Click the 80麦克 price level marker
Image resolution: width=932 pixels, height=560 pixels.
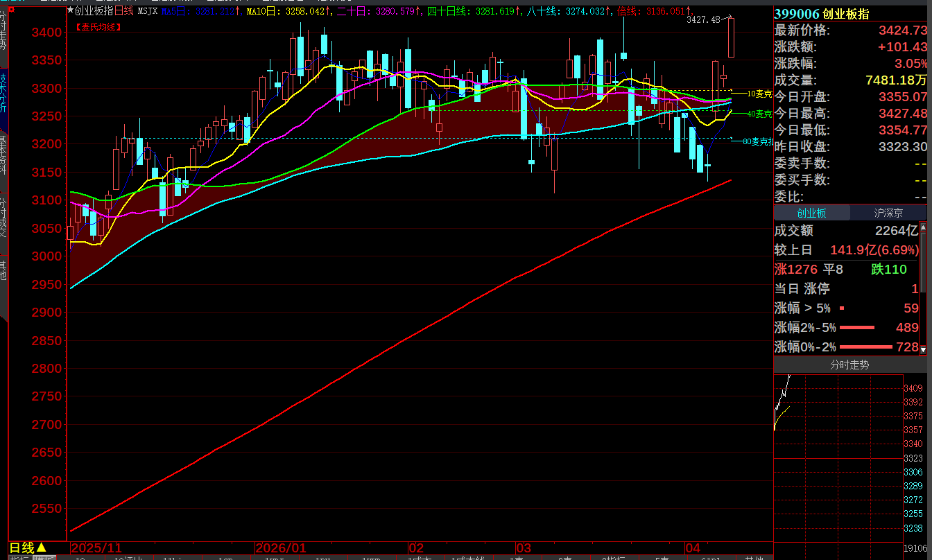757,141
